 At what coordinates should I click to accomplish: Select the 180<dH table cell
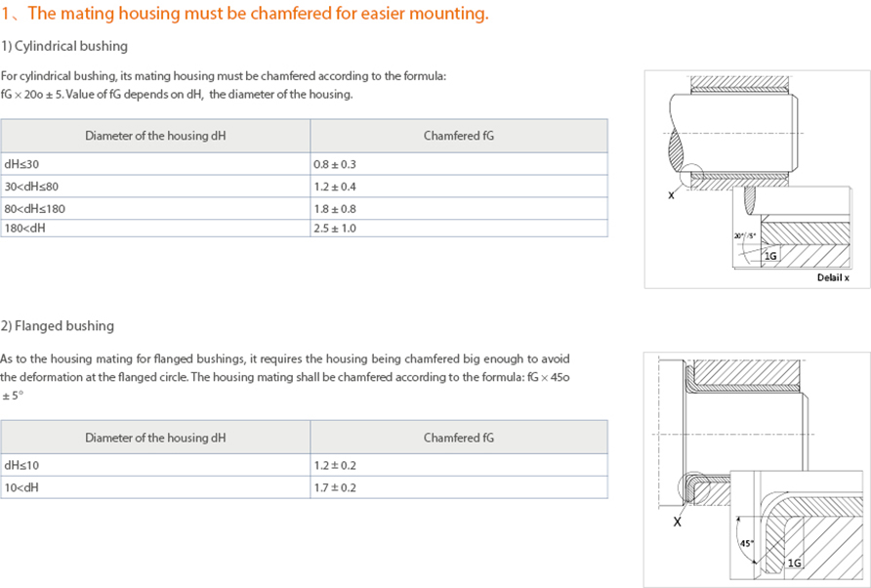click(x=155, y=228)
